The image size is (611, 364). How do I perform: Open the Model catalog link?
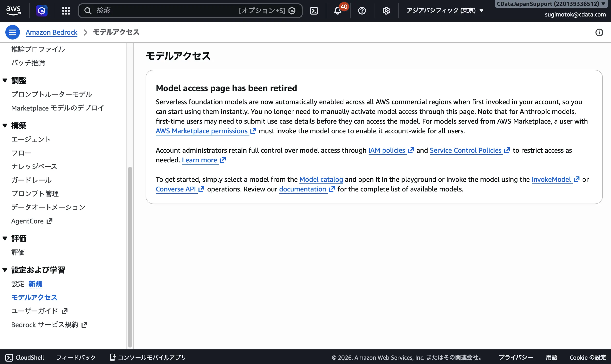pyautogui.click(x=321, y=180)
